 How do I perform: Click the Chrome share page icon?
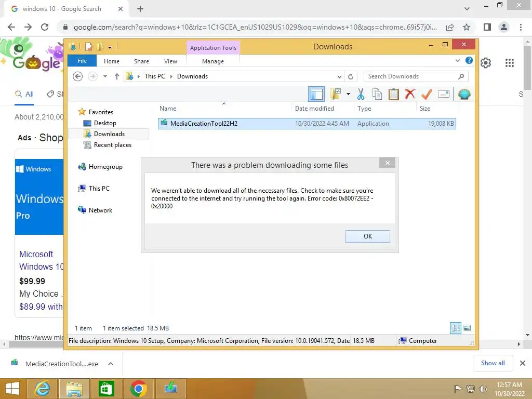(450, 27)
